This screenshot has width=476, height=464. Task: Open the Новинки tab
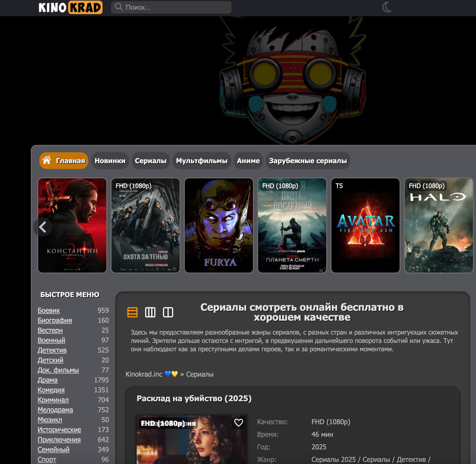(110, 161)
